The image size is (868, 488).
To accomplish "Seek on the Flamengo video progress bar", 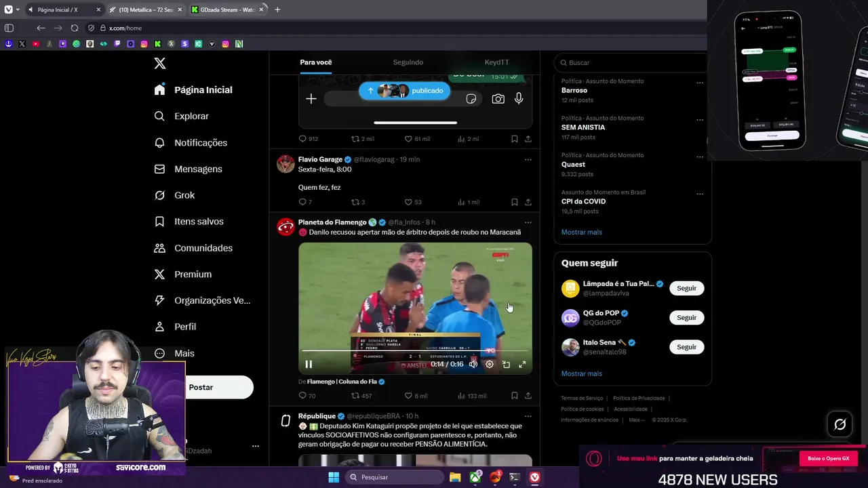I will pos(415,351).
